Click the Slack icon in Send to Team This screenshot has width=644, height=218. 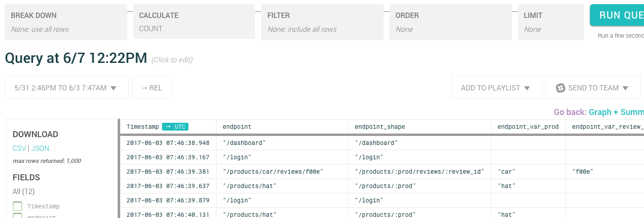561,87
